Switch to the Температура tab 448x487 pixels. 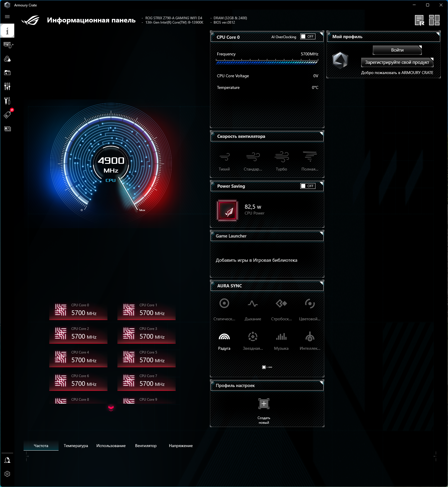point(76,446)
